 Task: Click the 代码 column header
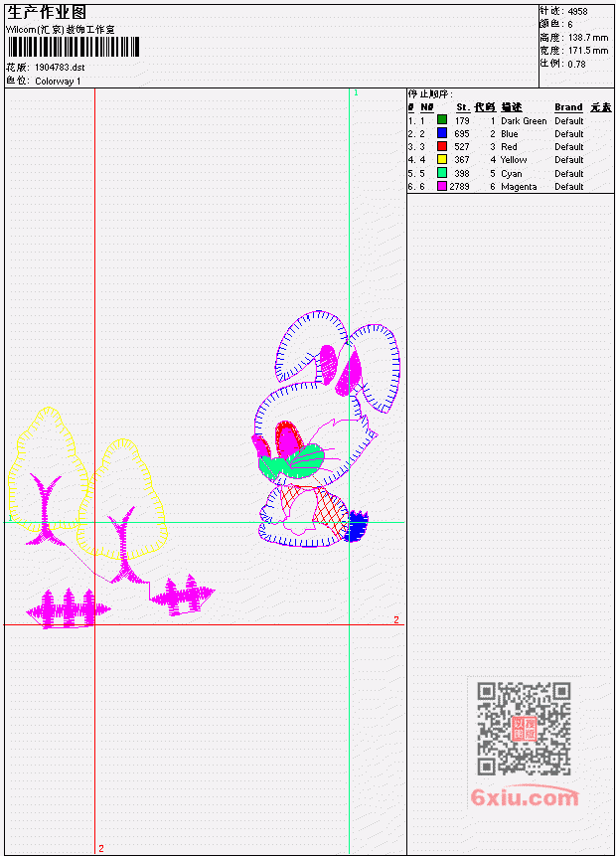(485, 107)
